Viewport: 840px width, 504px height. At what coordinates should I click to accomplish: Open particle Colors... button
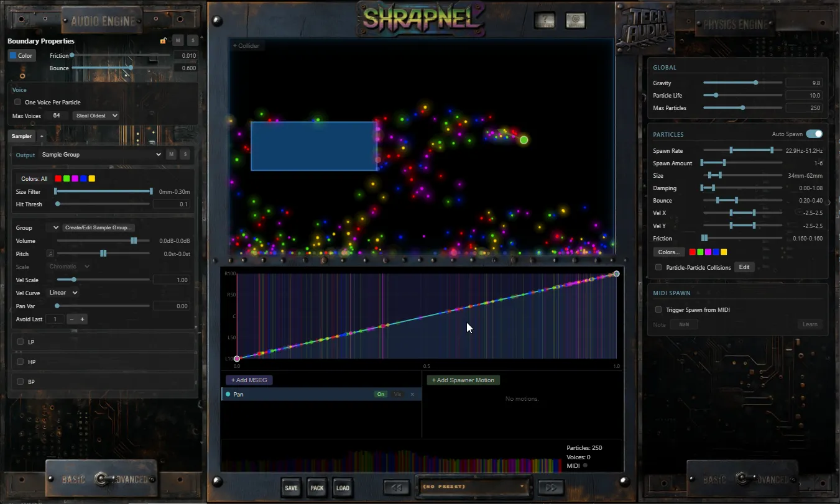668,252
